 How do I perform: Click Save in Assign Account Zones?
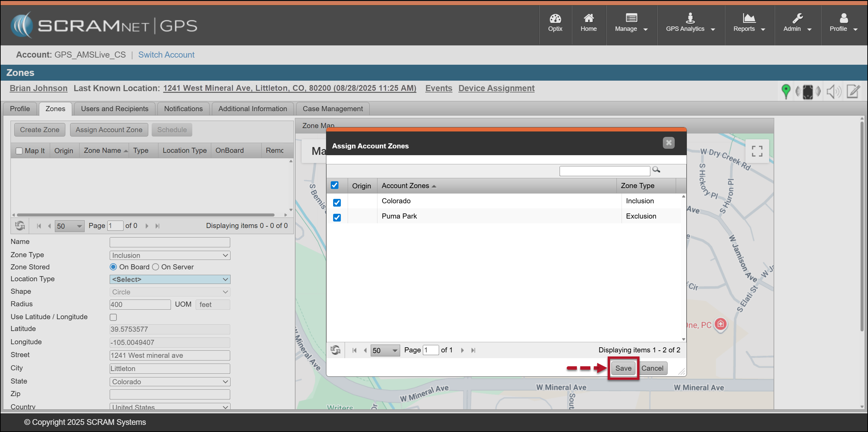point(623,368)
